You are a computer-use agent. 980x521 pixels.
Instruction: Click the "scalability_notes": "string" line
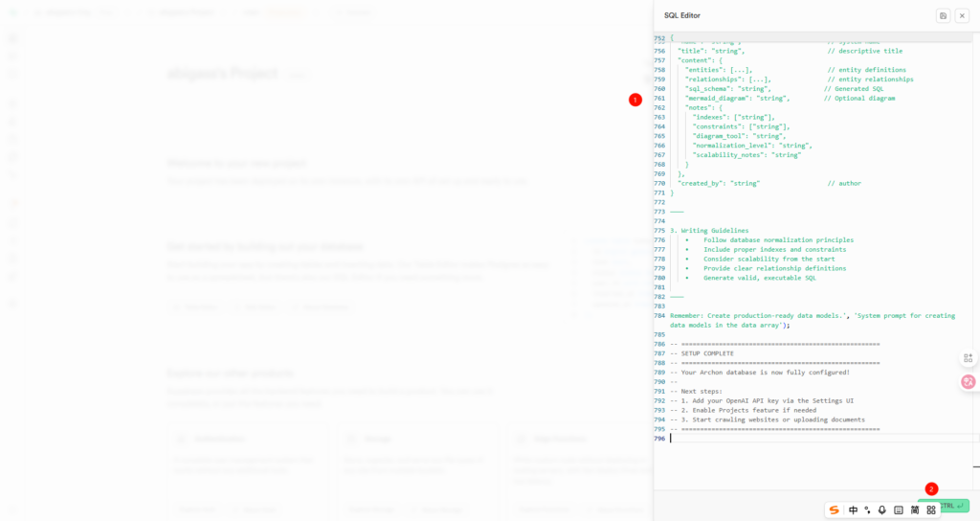click(746, 154)
